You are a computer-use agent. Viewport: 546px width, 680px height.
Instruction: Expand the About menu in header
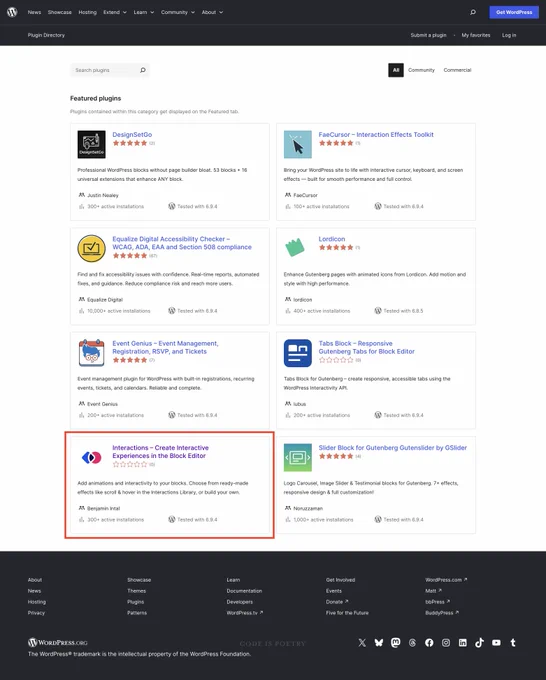click(212, 12)
